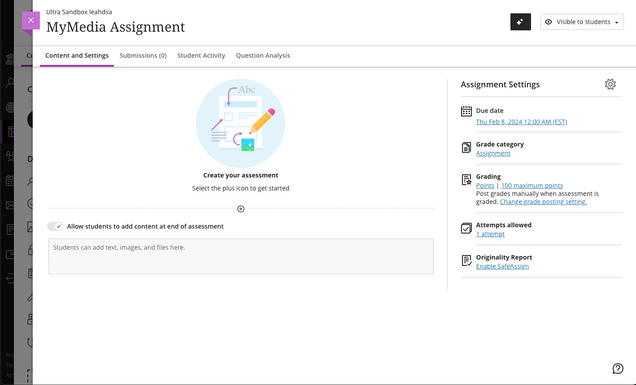Click the Grading icon

pyautogui.click(x=466, y=179)
